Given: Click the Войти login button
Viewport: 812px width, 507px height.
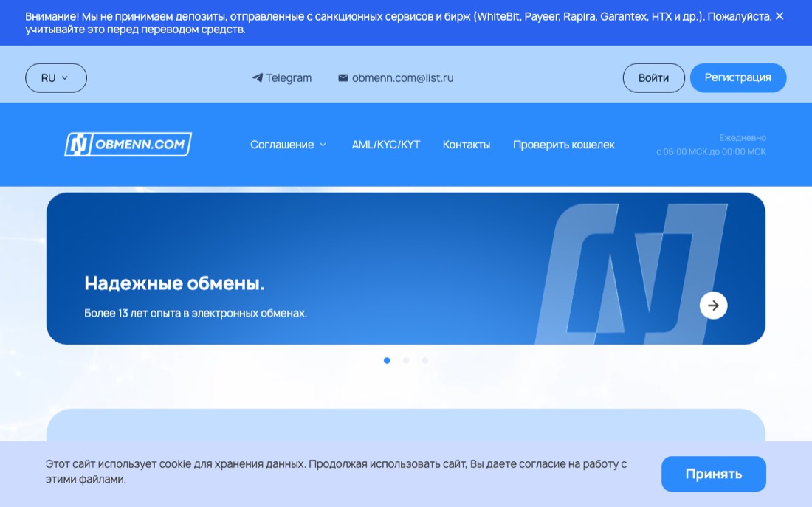Looking at the screenshot, I should click(x=653, y=77).
